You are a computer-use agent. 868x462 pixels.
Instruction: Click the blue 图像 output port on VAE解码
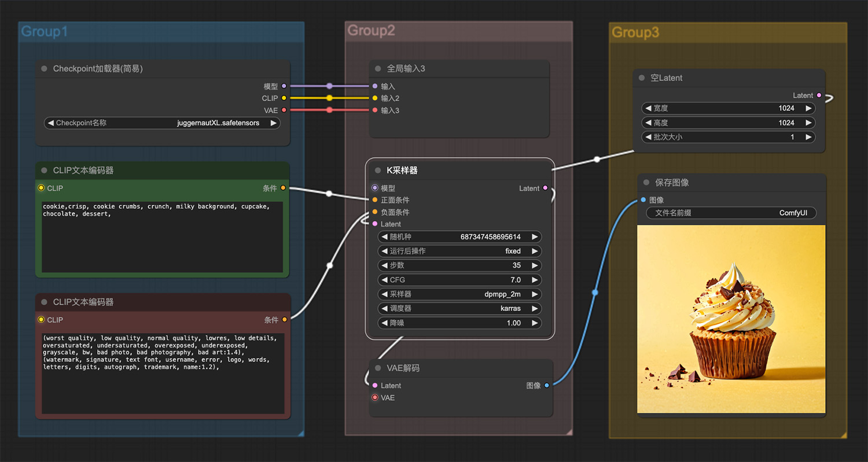tap(547, 386)
